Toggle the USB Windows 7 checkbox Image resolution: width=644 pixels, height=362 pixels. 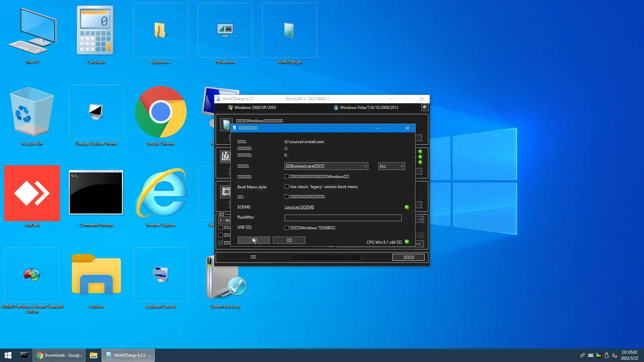pos(286,228)
